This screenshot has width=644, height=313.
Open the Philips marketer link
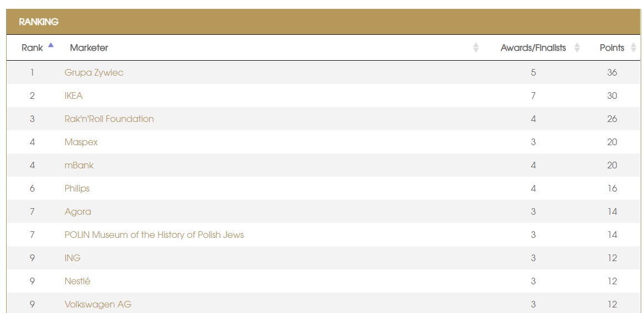point(77,188)
